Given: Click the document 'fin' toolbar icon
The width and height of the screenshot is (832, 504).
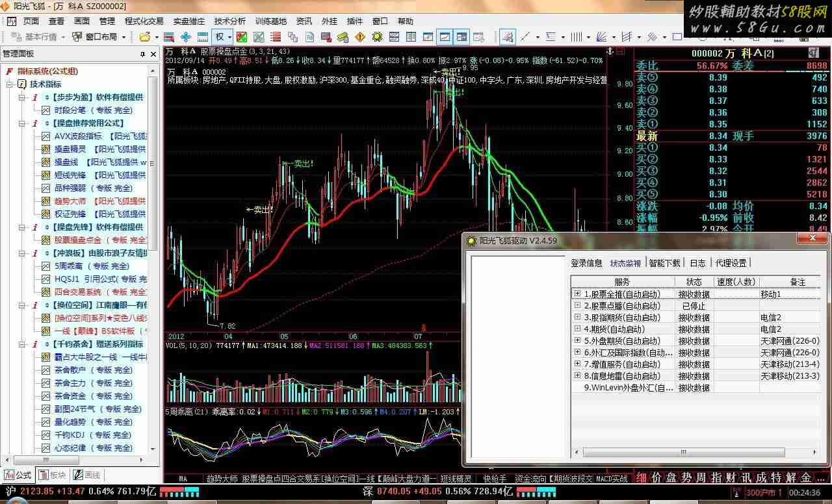Looking at the screenshot, I should click(x=309, y=37).
